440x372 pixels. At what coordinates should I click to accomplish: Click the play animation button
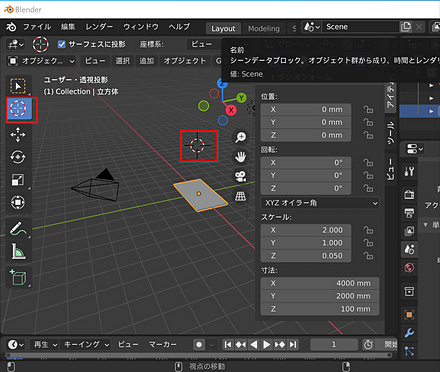267,344
